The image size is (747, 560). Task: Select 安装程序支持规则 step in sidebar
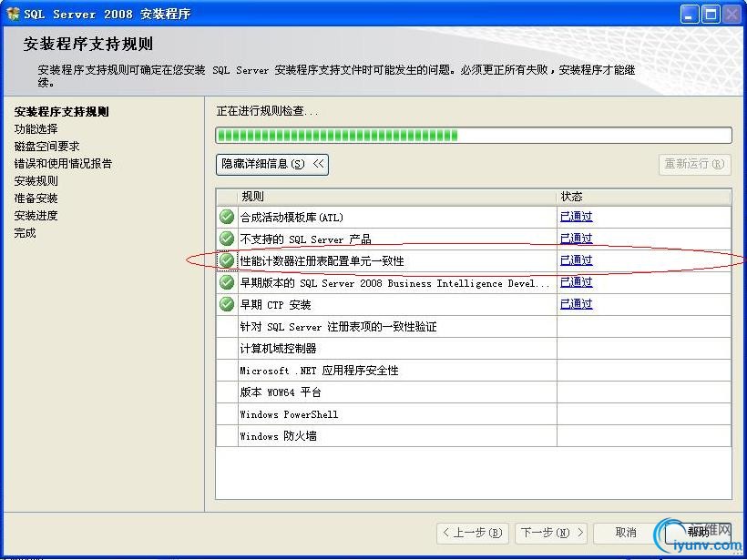click(x=61, y=112)
